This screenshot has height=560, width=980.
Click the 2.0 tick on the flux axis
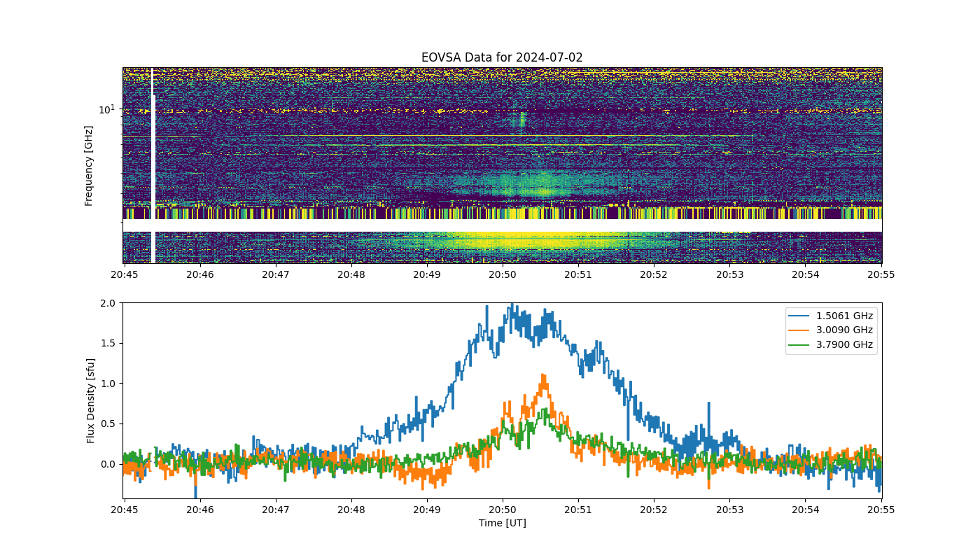(108, 303)
